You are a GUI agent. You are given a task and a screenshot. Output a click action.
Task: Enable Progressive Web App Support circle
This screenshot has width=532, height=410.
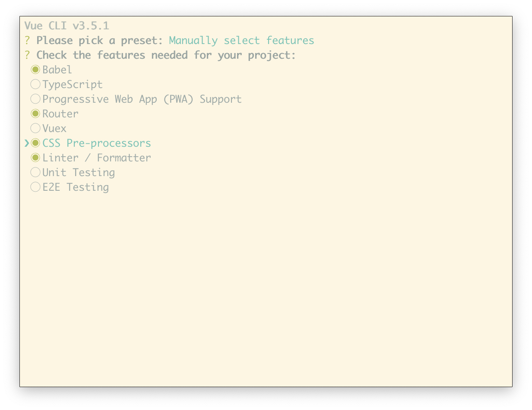point(35,99)
